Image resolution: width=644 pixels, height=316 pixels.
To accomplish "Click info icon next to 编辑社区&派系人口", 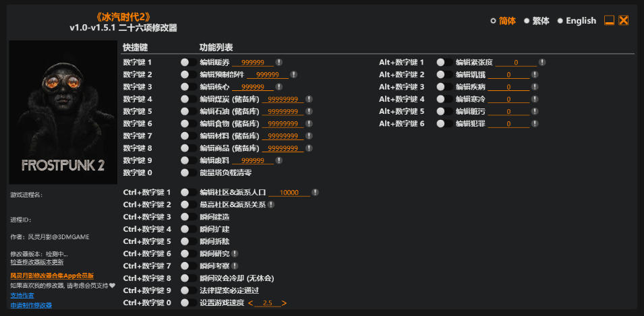I will pyautogui.click(x=315, y=192).
